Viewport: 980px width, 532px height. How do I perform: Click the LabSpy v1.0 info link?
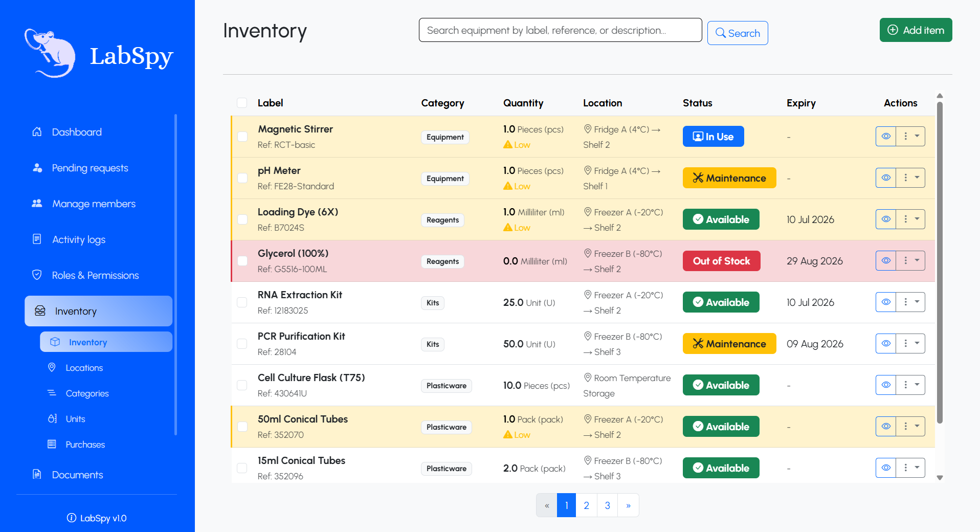pyautogui.click(x=97, y=518)
